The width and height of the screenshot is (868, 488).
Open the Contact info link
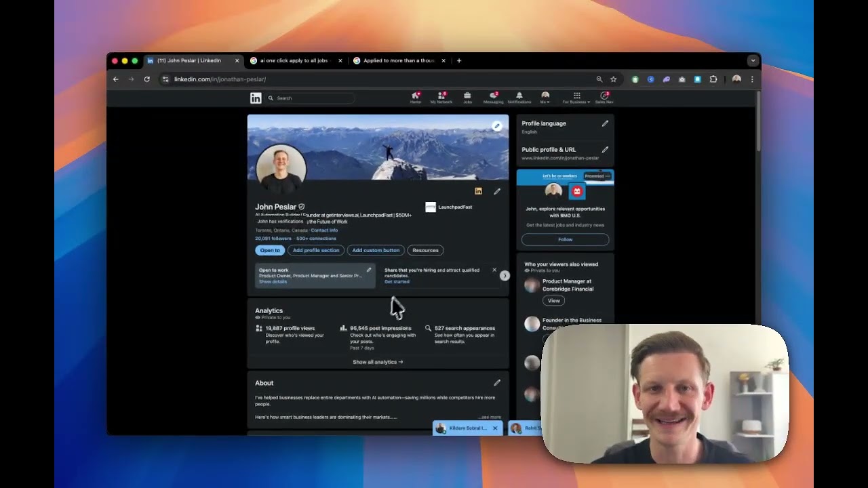(324, 230)
